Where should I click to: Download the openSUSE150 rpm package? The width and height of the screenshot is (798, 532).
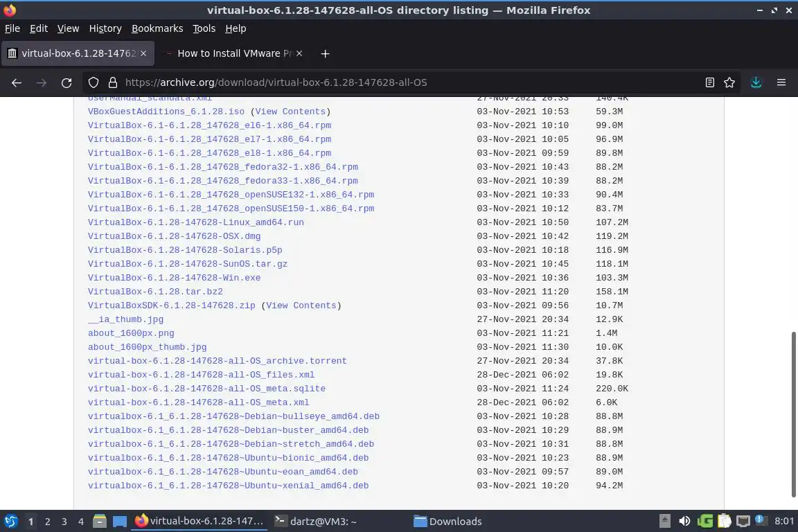click(231, 209)
